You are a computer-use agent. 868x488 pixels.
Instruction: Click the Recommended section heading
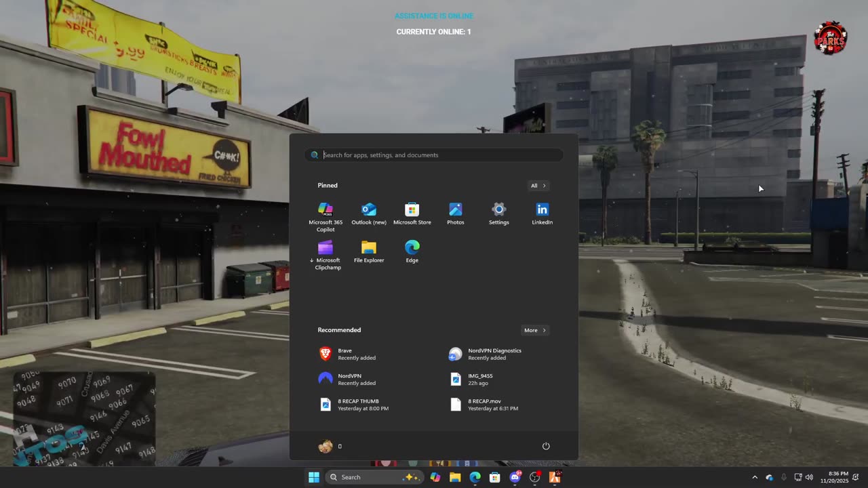[x=339, y=330]
